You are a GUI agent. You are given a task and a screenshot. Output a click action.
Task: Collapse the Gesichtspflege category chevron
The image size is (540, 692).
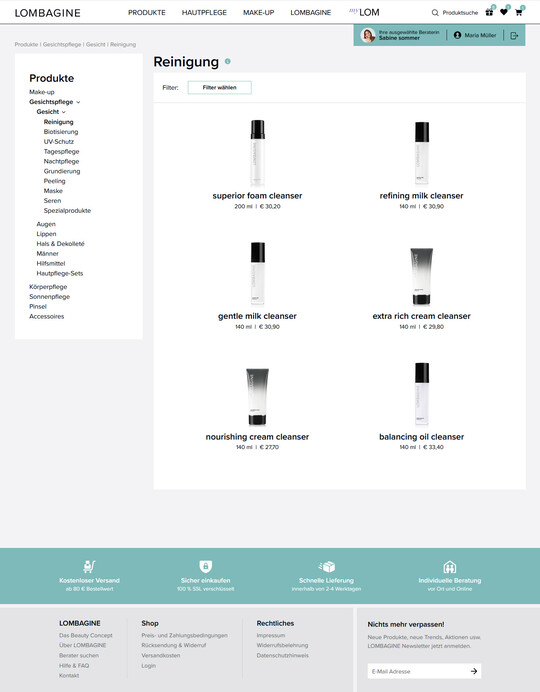pos(78,102)
